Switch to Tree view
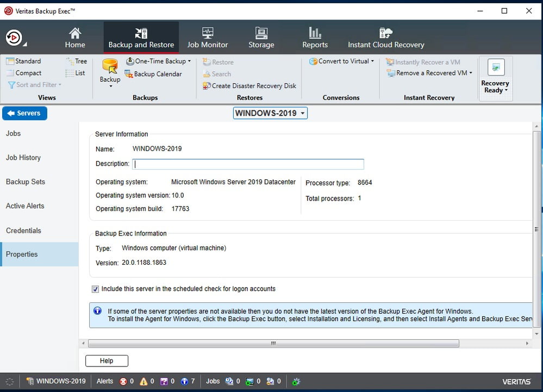The image size is (543, 392). coord(77,61)
